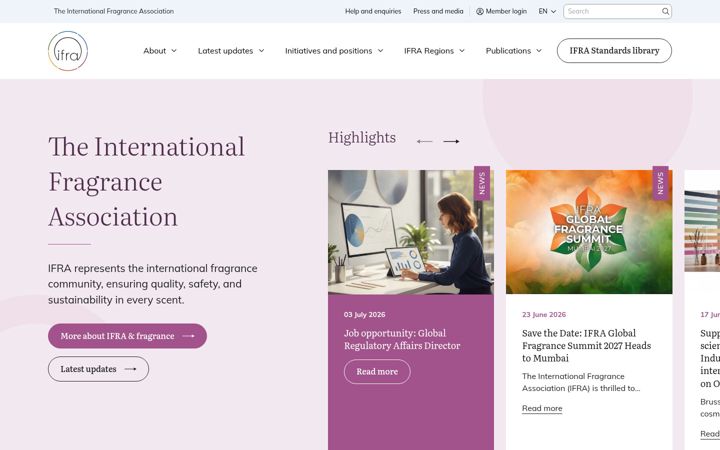Click the IFRA circular logo
The width and height of the screenshot is (720, 450).
[68, 51]
